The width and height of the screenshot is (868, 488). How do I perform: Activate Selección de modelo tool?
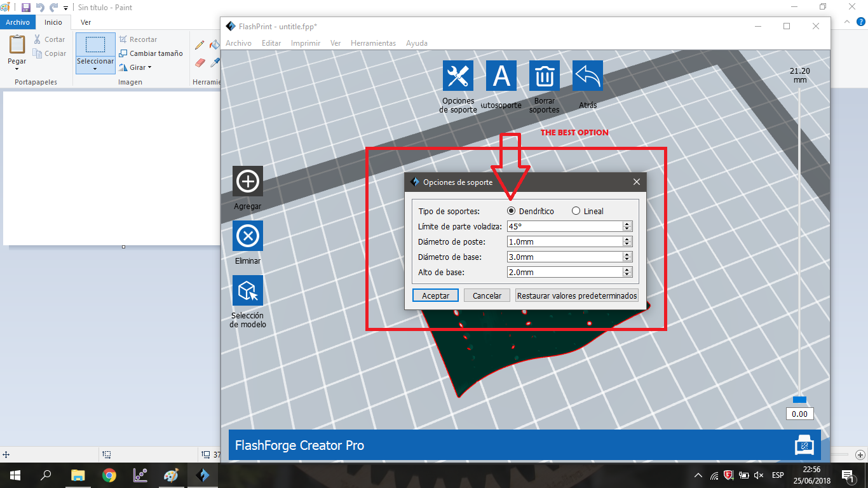point(248,290)
